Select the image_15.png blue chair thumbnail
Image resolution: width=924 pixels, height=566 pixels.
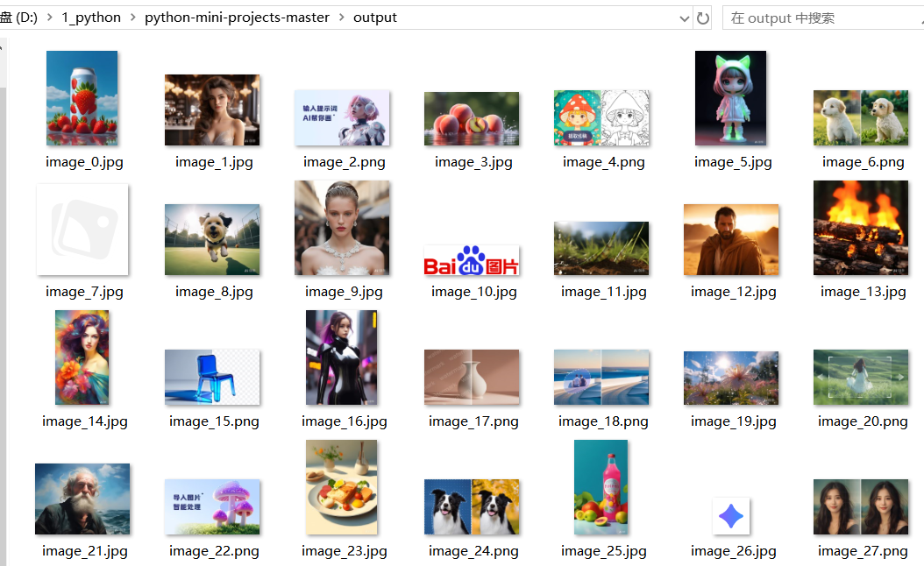pos(212,377)
